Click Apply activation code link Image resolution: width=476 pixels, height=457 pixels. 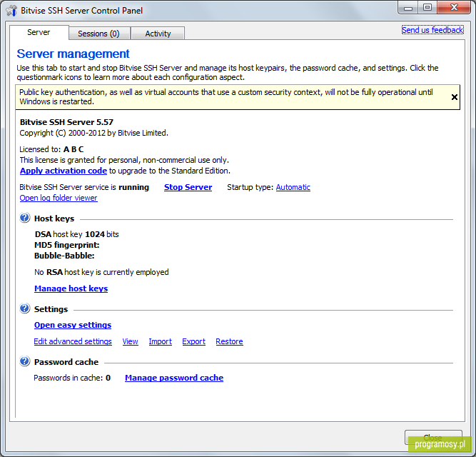tap(64, 171)
